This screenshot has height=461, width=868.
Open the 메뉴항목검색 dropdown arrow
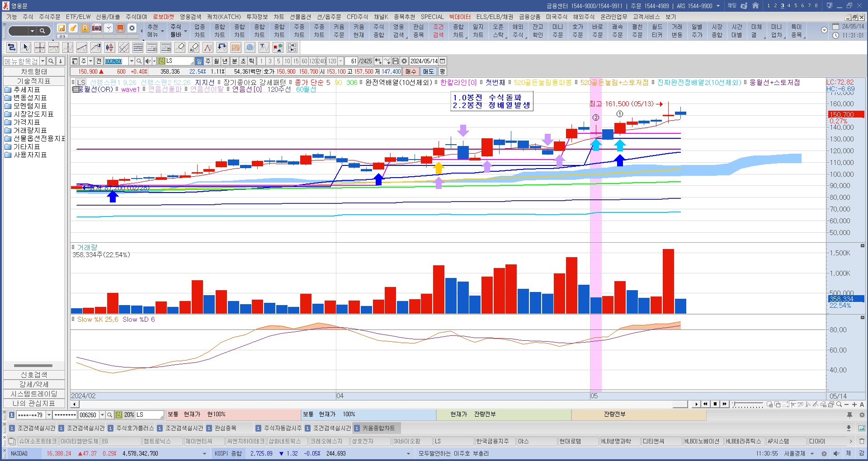point(42,61)
